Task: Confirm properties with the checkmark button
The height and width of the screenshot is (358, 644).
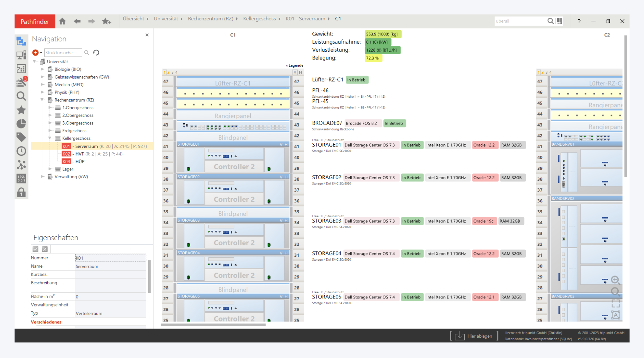Action: pyautogui.click(x=35, y=249)
